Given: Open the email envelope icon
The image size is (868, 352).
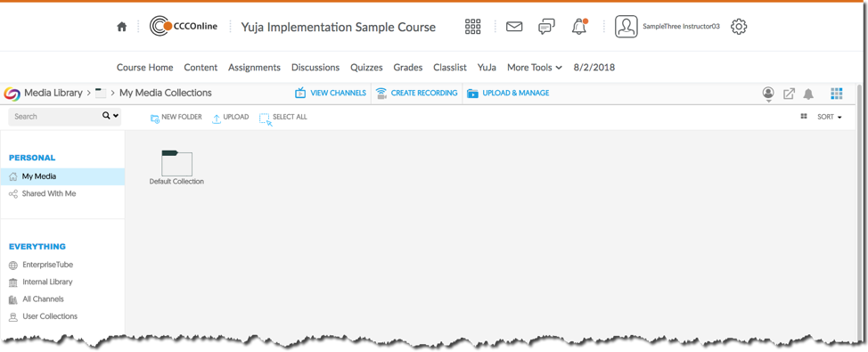Looking at the screenshot, I should tap(514, 27).
